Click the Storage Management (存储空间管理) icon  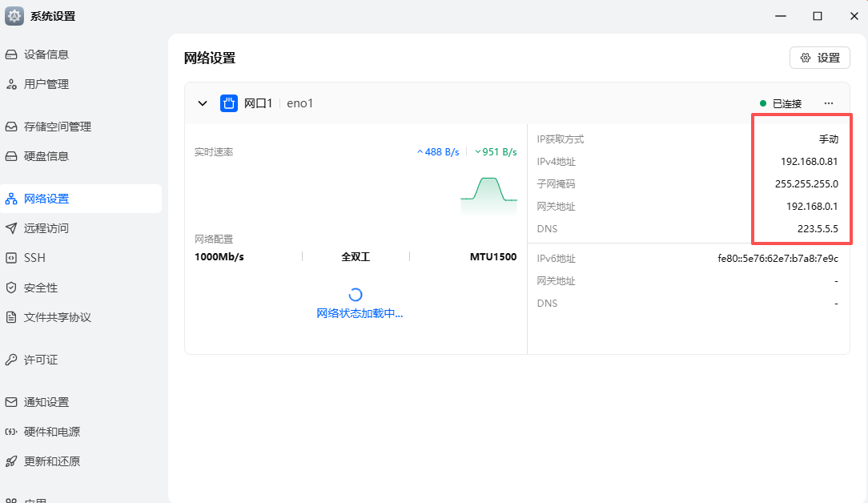point(11,127)
